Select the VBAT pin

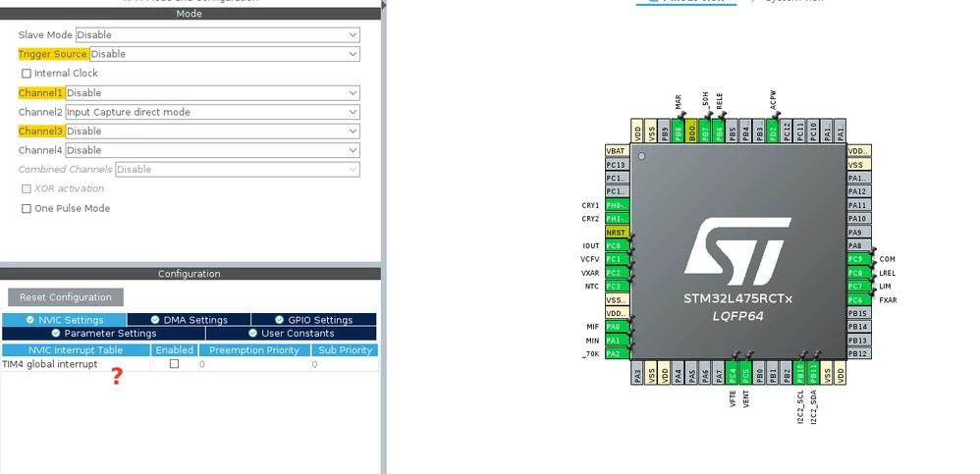click(617, 151)
